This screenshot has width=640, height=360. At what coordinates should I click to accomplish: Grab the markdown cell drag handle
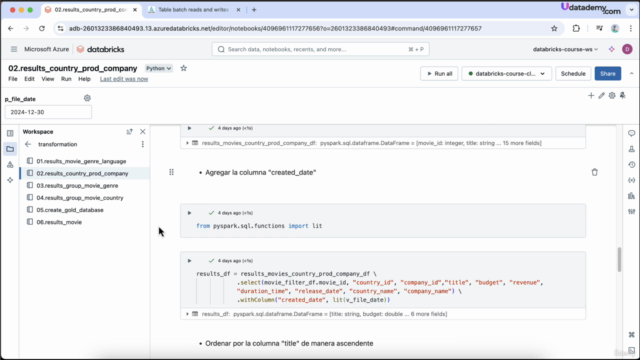click(x=171, y=172)
